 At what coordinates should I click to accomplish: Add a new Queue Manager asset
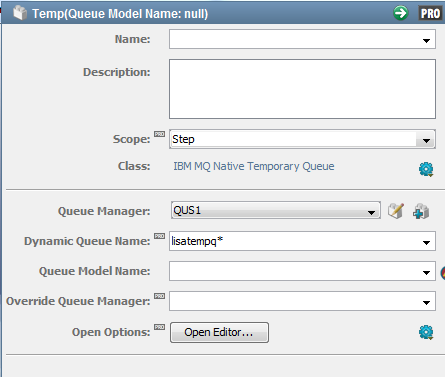point(421,211)
